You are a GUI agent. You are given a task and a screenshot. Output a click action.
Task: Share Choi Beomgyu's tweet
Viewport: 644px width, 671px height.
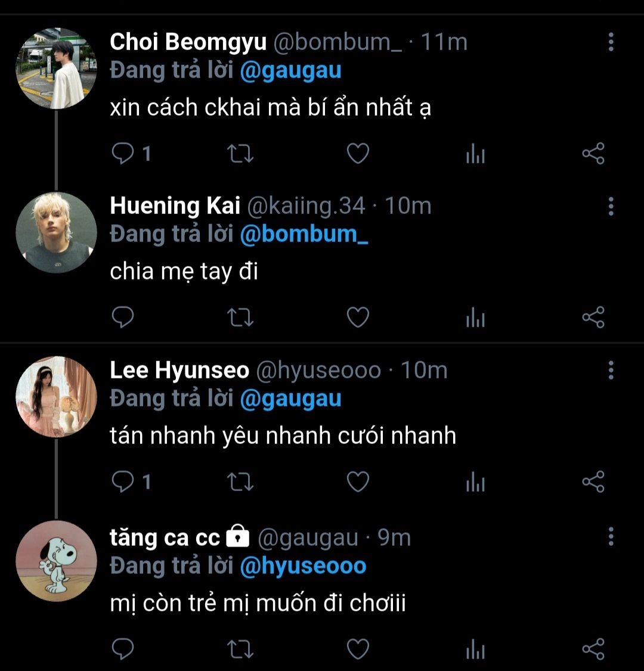click(593, 154)
